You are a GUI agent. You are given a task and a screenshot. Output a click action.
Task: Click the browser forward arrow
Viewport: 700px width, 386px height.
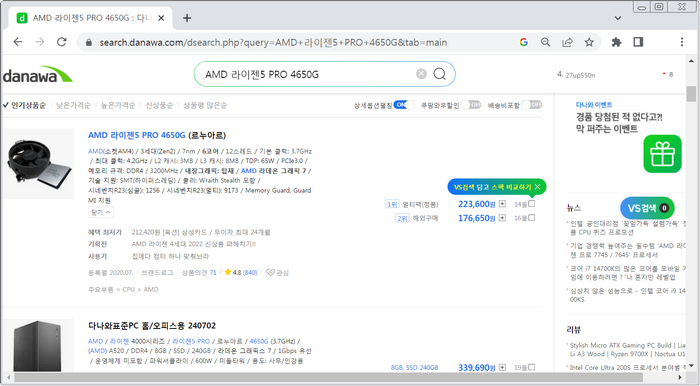click(40, 42)
